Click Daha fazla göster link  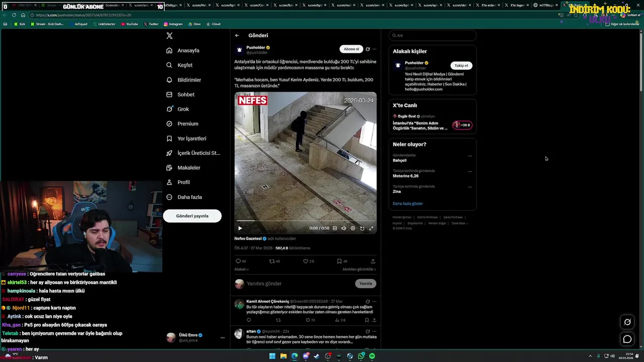click(408, 204)
